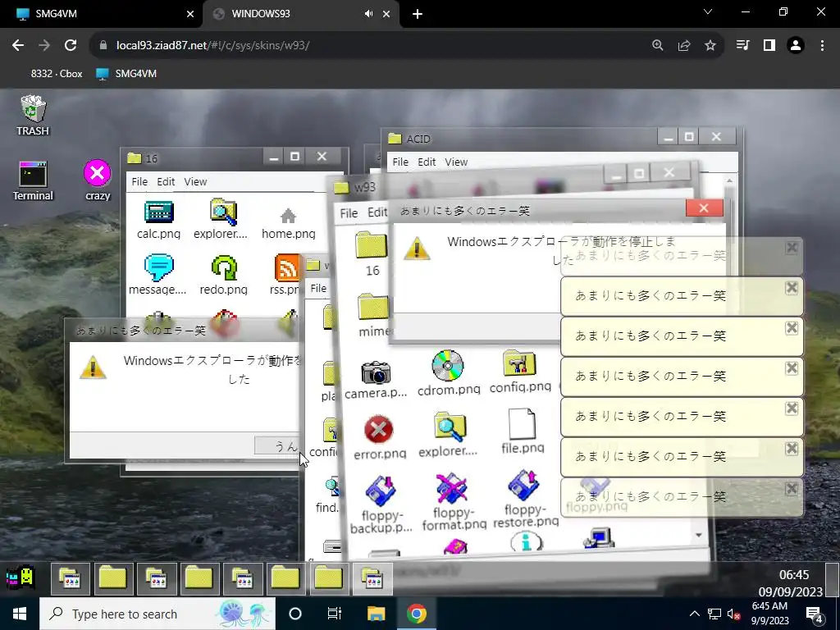The image size is (840, 630).
Task: Switch to the SMG4VM browser tab
Action: [102, 14]
